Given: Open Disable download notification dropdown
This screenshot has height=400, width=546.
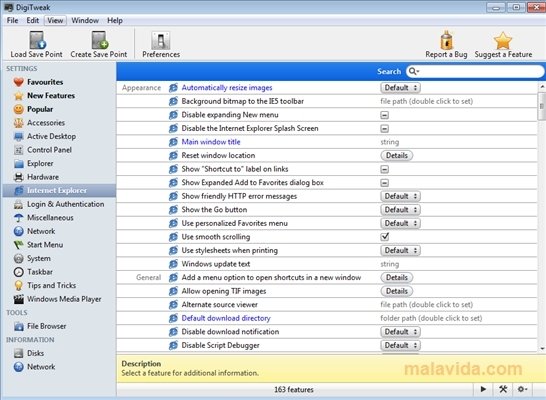Looking at the screenshot, I should coord(400,332).
